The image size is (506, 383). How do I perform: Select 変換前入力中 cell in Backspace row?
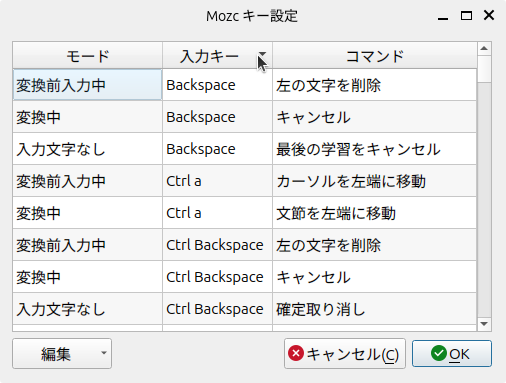[x=88, y=85]
